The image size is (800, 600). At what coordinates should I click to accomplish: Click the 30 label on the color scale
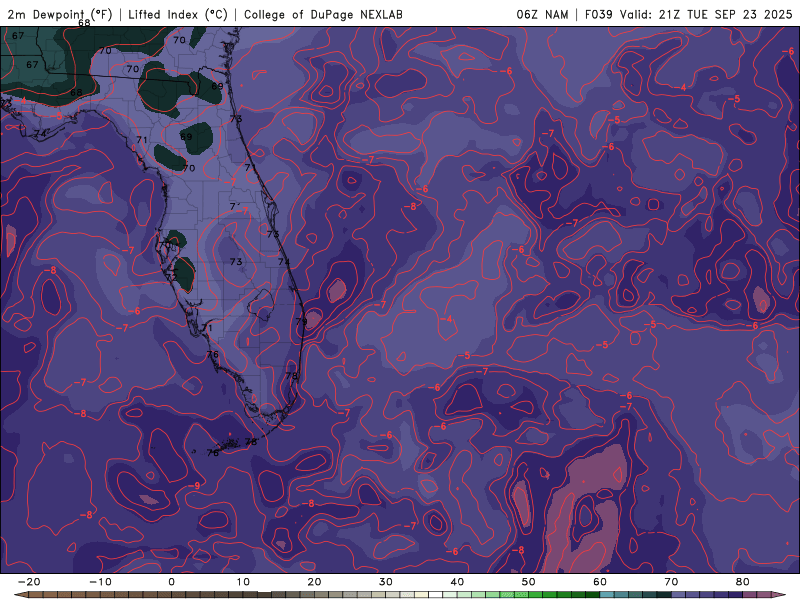pyautogui.click(x=386, y=582)
